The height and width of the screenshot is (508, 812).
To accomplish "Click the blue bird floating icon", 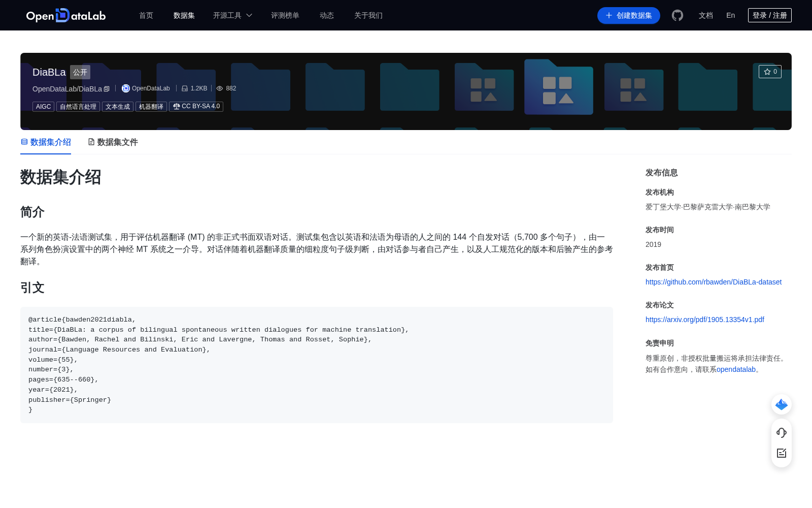I will tap(782, 404).
